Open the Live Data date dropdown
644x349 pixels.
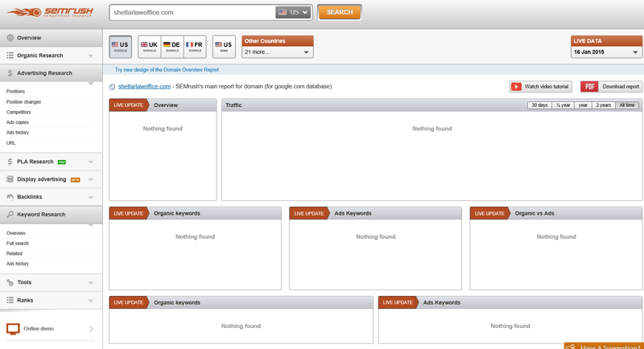(x=606, y=52)
